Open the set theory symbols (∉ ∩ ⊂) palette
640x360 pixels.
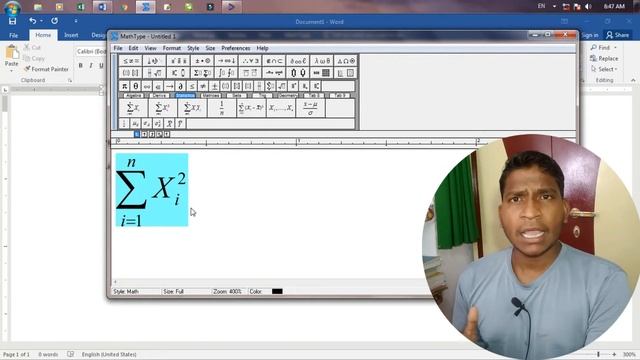tap(274, 61)
